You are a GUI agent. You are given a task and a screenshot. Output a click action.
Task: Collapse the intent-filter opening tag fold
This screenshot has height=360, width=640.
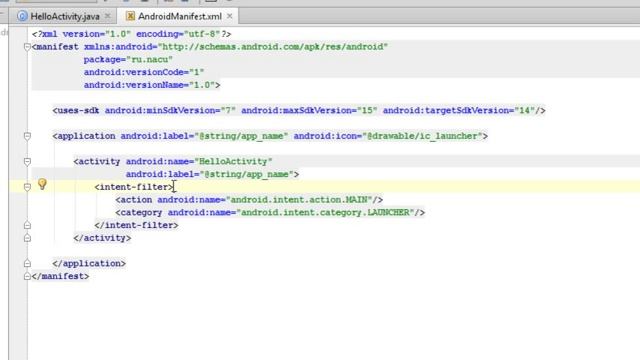click(27, 187)
